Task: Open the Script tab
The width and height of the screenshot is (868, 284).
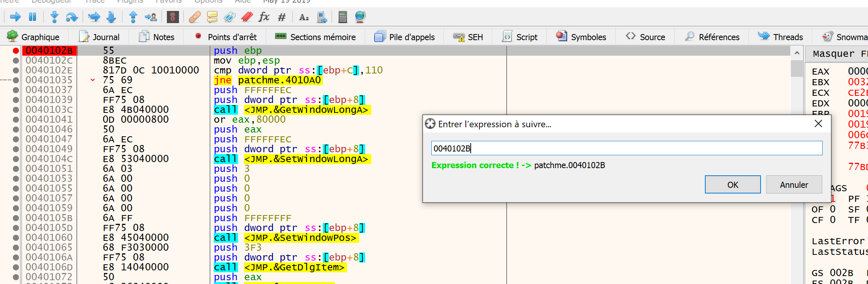Action: click(x=520, y=37)
